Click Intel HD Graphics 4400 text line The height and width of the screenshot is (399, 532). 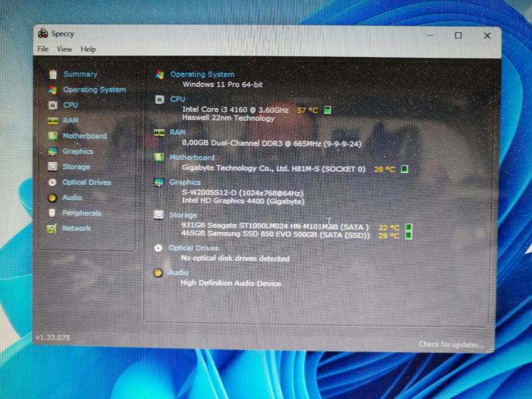(x=243, y=201)
